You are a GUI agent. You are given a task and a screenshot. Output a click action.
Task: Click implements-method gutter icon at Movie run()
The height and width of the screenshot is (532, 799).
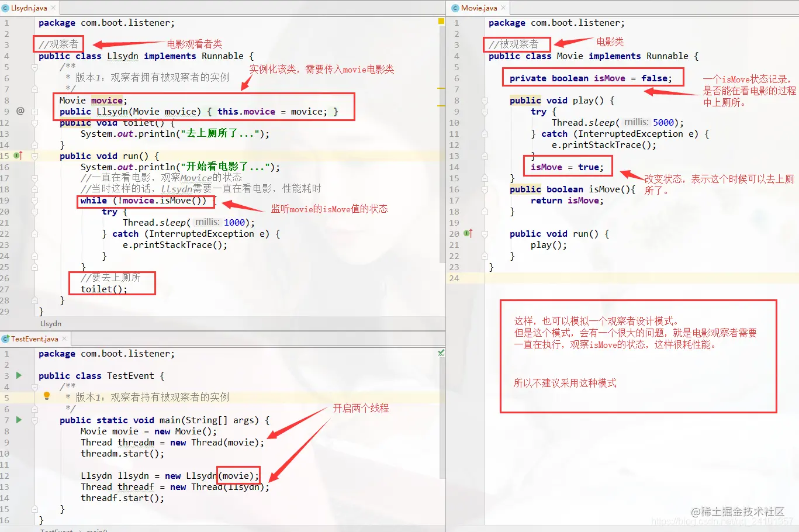click(x=468, y=233)
